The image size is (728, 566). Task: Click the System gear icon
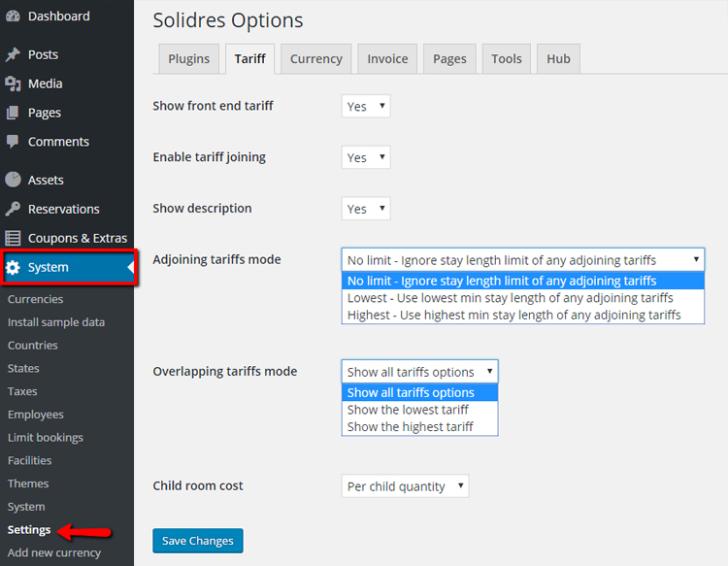click(x=14, y=268)
